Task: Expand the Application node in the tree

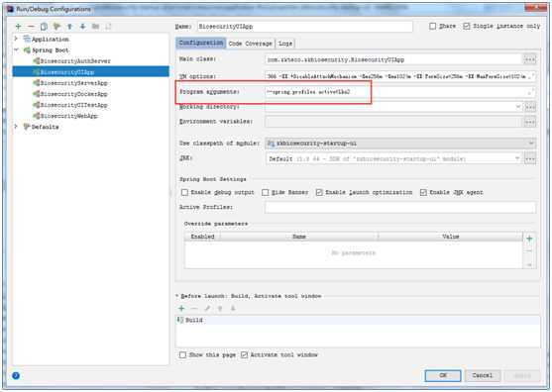Action: [x=16, y=39]
